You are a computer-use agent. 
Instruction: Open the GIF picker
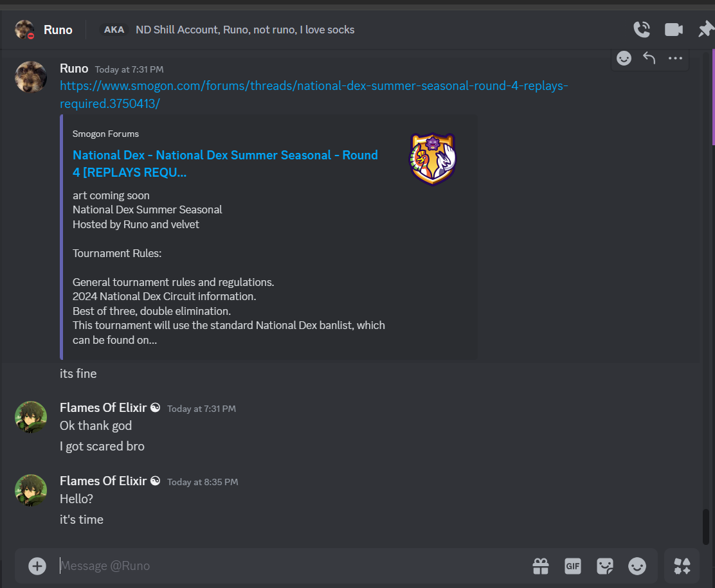pos(572,566)
